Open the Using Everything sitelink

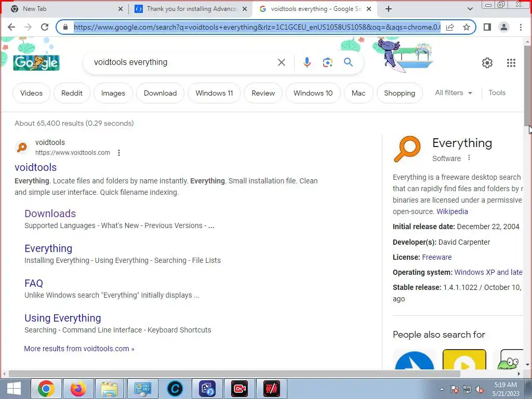63,318
